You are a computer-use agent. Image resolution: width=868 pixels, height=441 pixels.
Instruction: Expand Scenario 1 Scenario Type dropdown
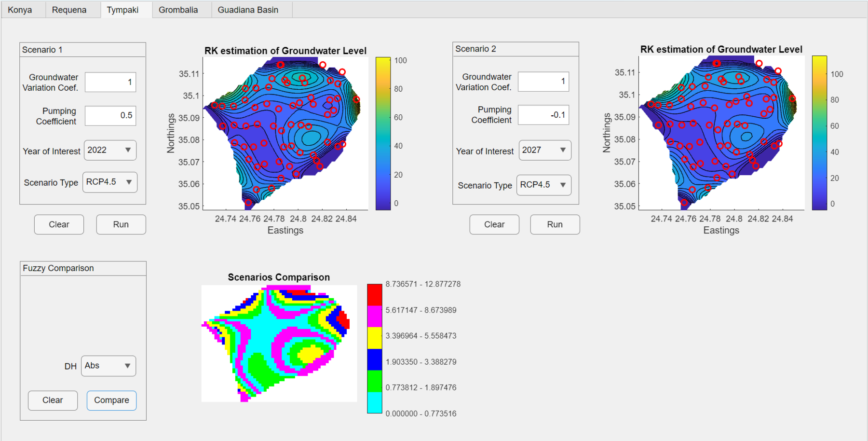[x=109, y=182]
